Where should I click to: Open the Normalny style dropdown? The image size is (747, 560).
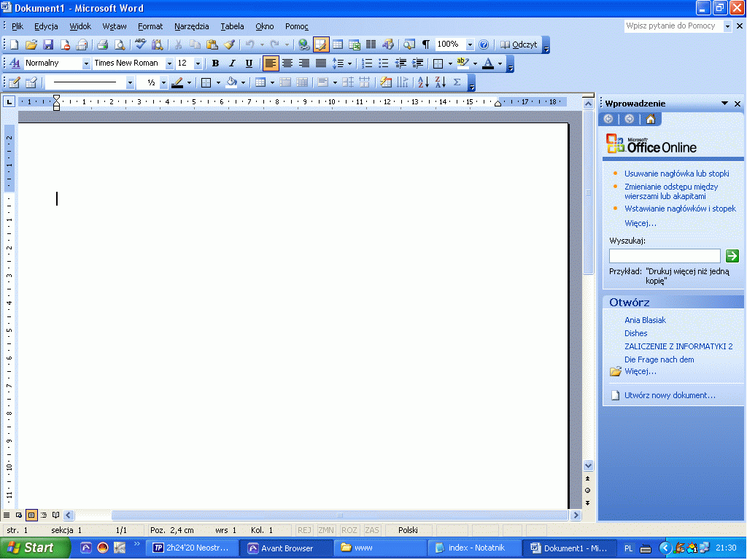click(x=86, y=63)
